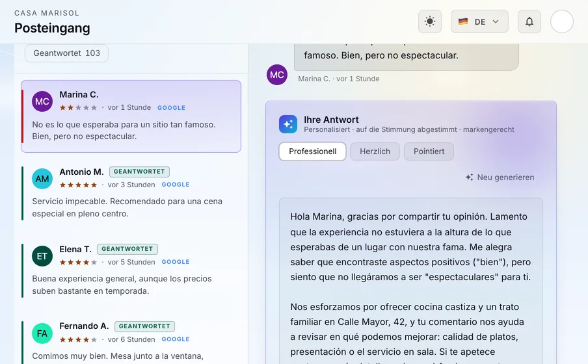Open Elena T. review
Viewport: 588px width, 364px height.
131,270
